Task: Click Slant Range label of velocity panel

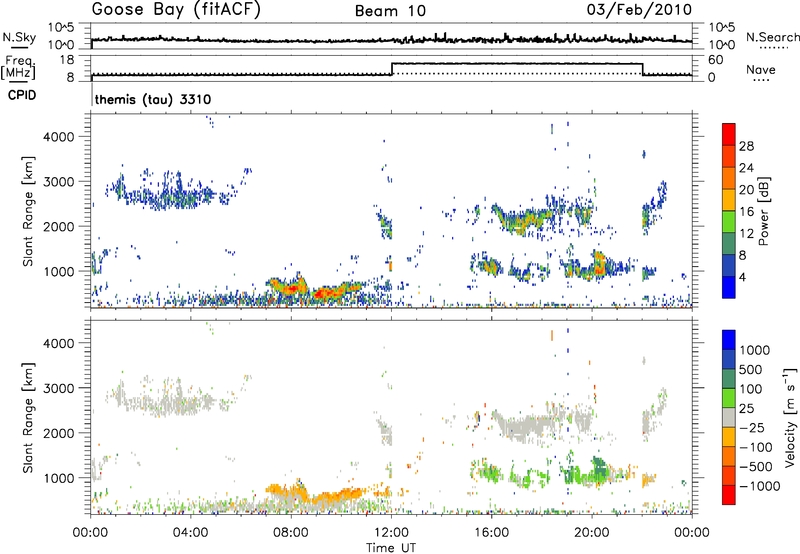Action: 28,418
